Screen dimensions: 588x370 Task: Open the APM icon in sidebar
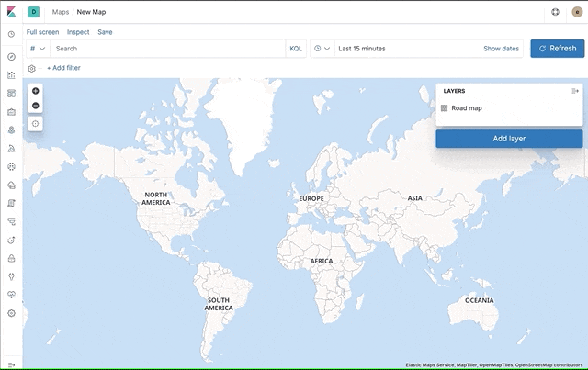click(x=12, y=221)
